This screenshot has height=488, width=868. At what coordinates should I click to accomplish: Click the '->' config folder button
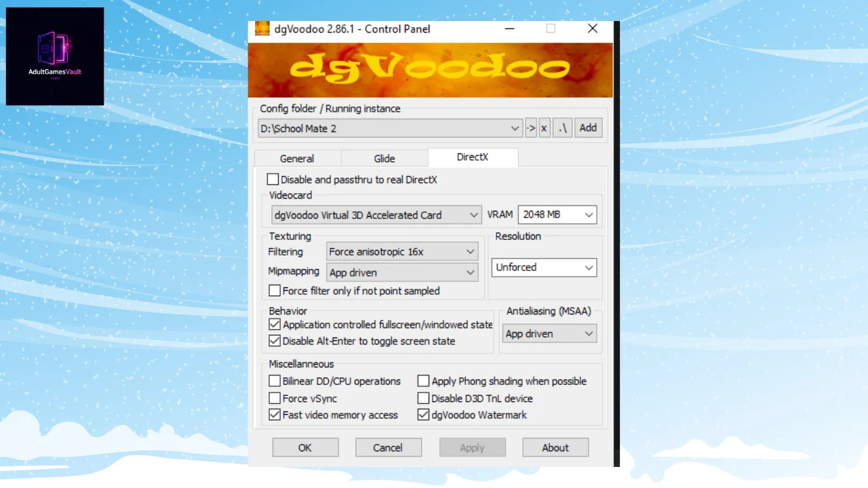(x=531, y=128)
